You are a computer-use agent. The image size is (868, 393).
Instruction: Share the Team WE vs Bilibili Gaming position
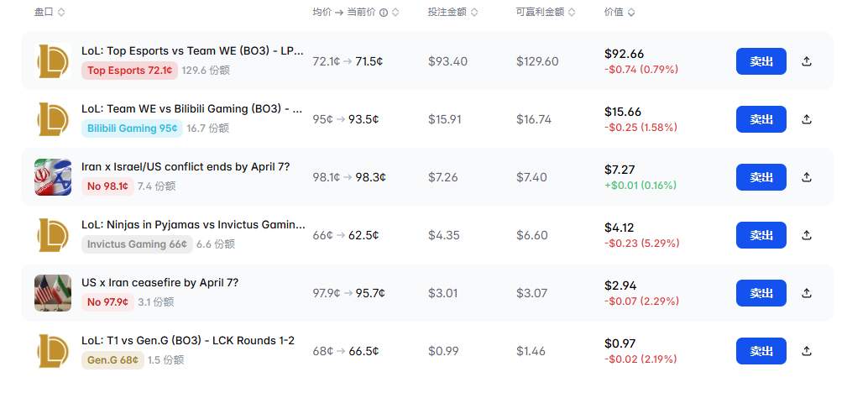[x=807, y=119]
